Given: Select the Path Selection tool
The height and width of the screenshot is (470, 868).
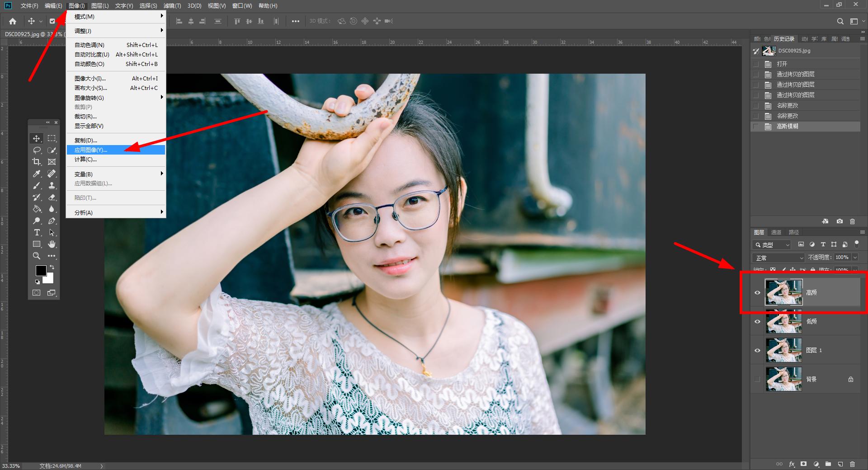Looking at the screenshot, I should pyautogui.click(x=52, y=232).
